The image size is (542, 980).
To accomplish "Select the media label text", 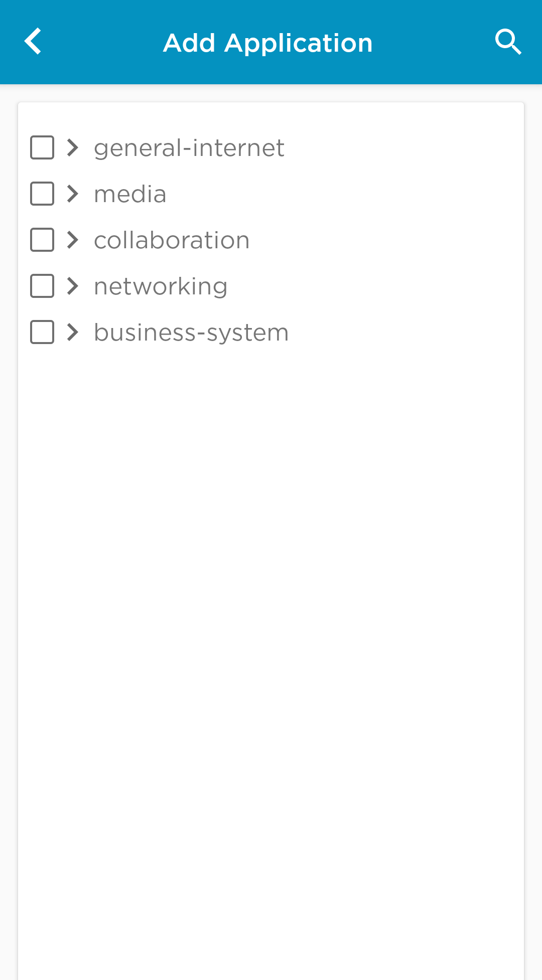I will [130, 194].
